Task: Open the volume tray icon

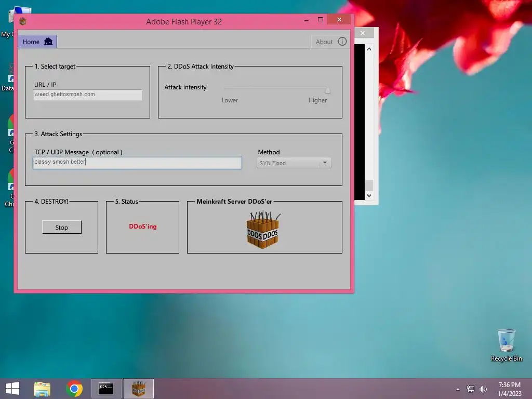Action: coord(483,389)
